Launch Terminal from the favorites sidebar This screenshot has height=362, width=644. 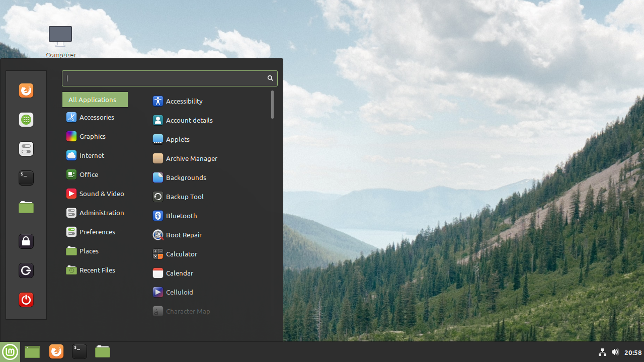pyautogui.click(x=26, y=178)
